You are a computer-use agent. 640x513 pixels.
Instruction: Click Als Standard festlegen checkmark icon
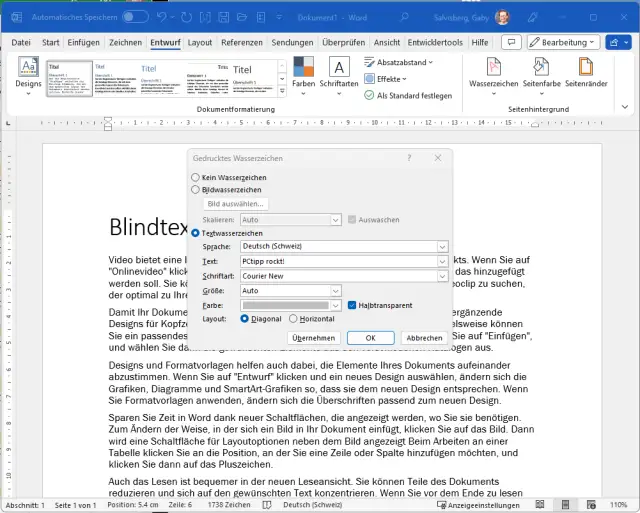click(x=370, y=95)
